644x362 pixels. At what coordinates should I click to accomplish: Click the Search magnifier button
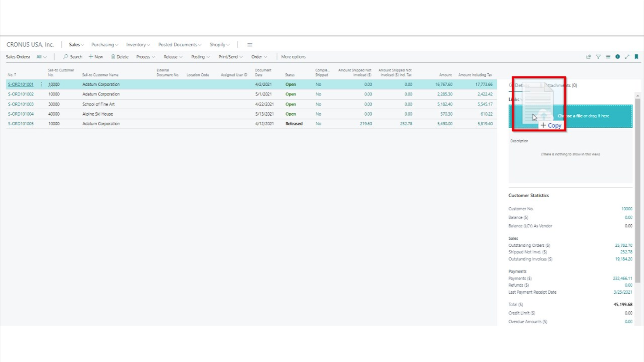point(73,57)
